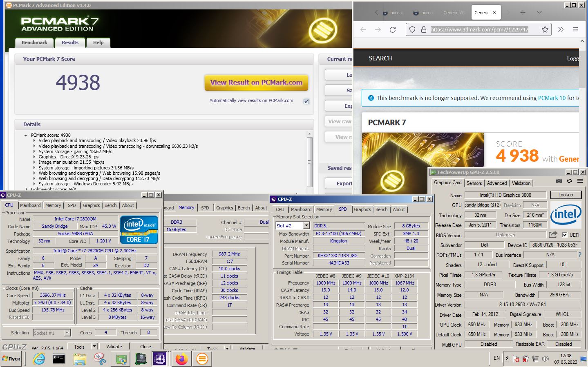Toggle the UEFI checkbox in GPU-Z
Viewport: 588px width, 367px height.
pyautogui.click(x=565, y=235)
